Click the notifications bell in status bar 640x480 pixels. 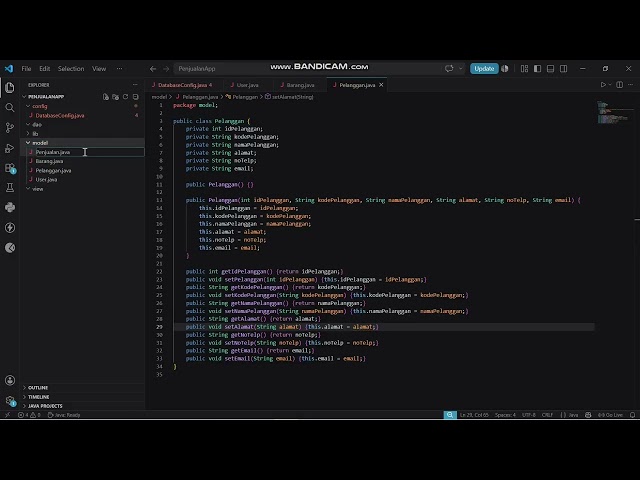632,415
